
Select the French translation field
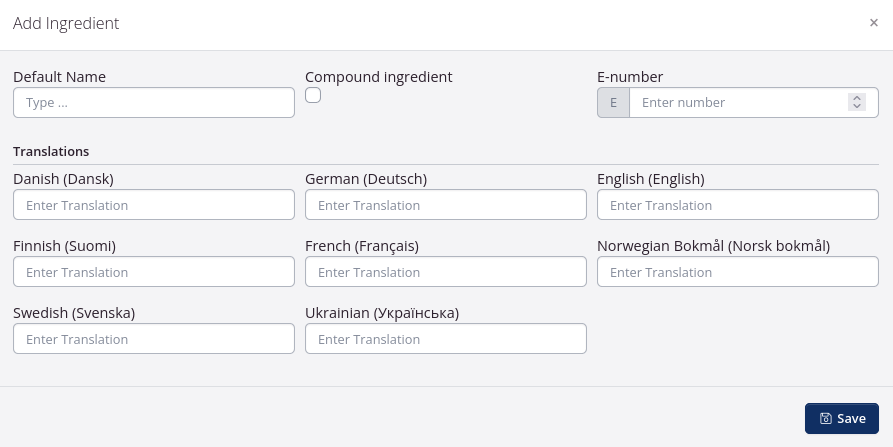point(446,272)
